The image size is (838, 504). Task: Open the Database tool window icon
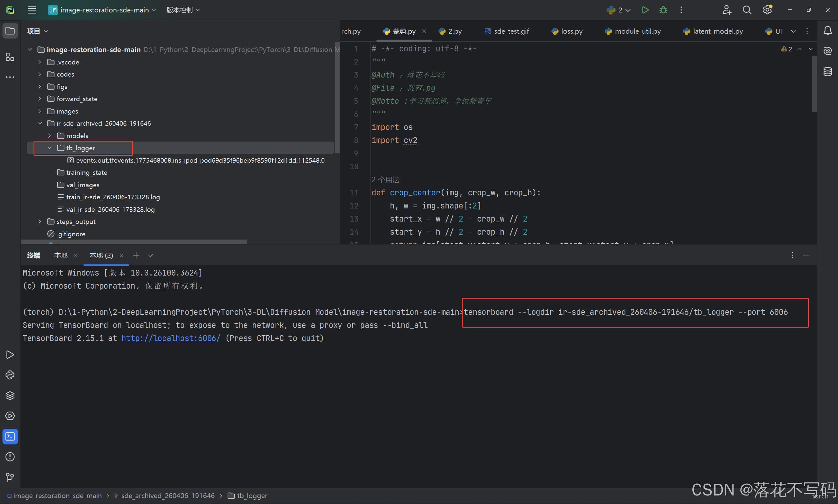[828, 72]
